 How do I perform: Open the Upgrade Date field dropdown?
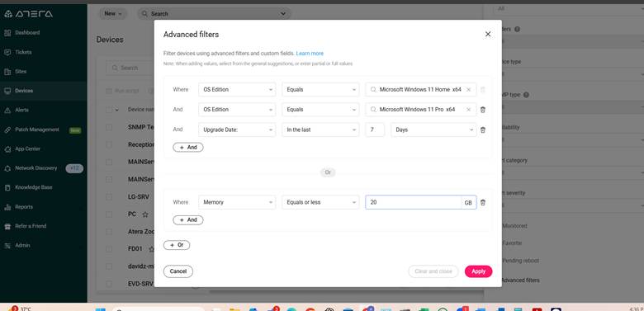237,130
